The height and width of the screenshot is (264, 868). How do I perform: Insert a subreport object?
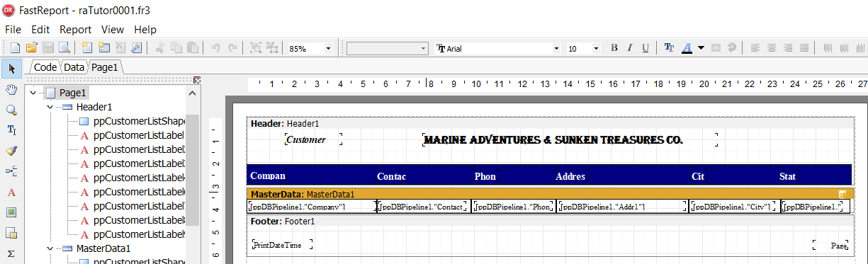pos(11,233)
